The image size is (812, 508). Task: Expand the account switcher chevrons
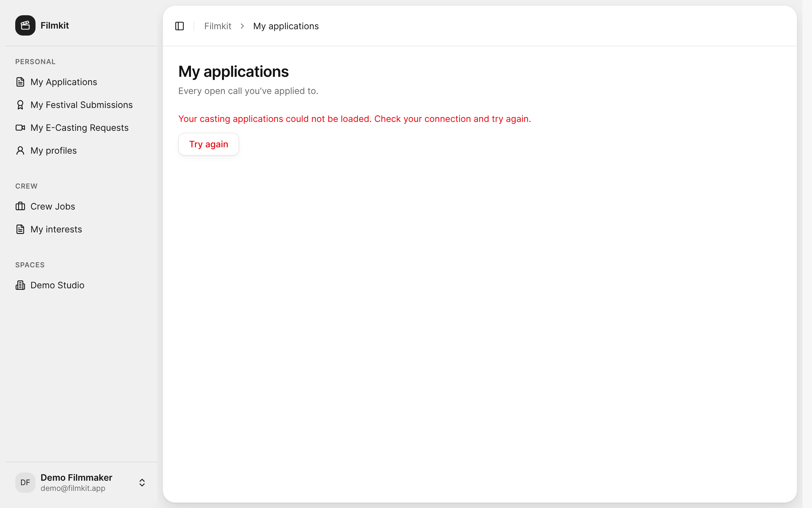142,483
